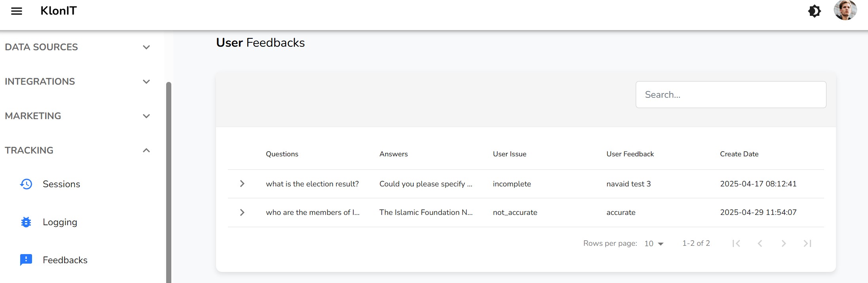Expand the 'who are the members' row
The width and height of the screenshot is (868, 283).
click(242, 213)
